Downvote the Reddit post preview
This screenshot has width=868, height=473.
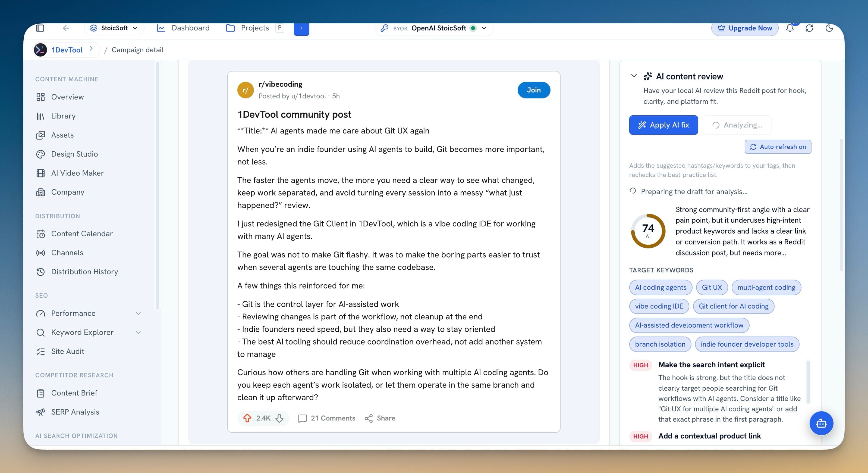pos(279,418)
